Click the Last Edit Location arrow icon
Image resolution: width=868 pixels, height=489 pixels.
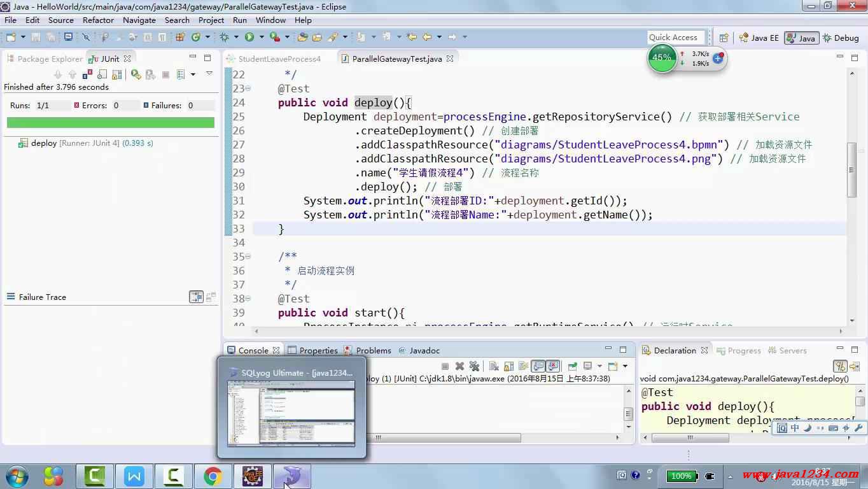click(411, 37)
